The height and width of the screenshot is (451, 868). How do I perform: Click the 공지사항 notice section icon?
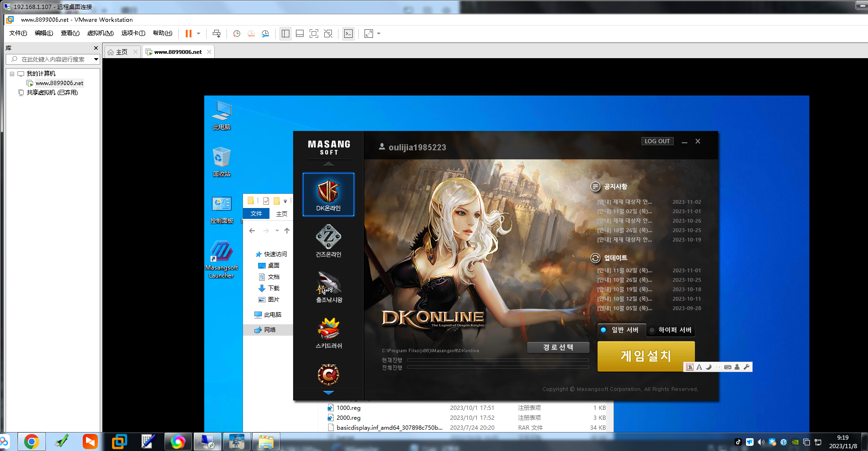(596, 187)
